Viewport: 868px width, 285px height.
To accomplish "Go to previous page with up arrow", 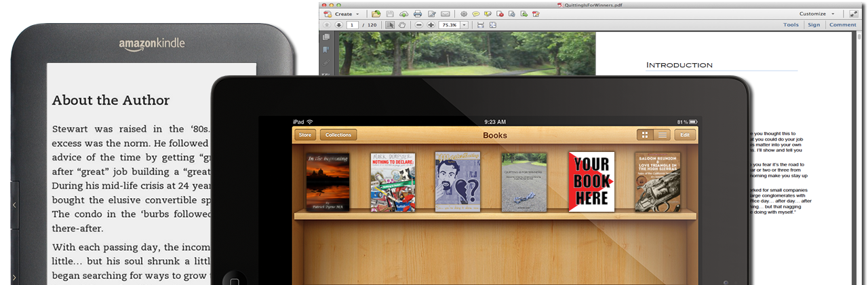I will pos(327,25).
